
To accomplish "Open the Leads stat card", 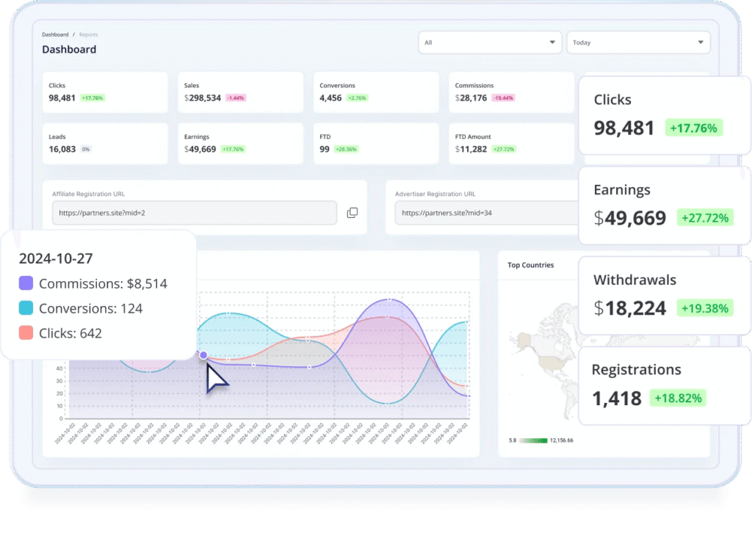I will click(104, 143).
